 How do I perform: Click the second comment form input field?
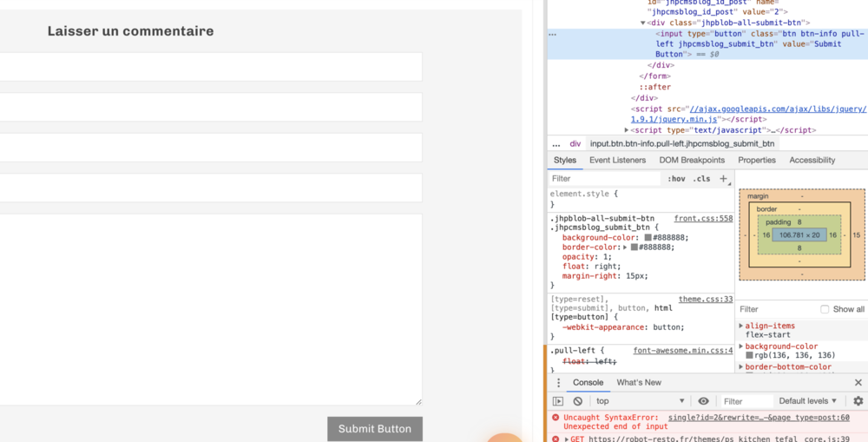[211, 107]
